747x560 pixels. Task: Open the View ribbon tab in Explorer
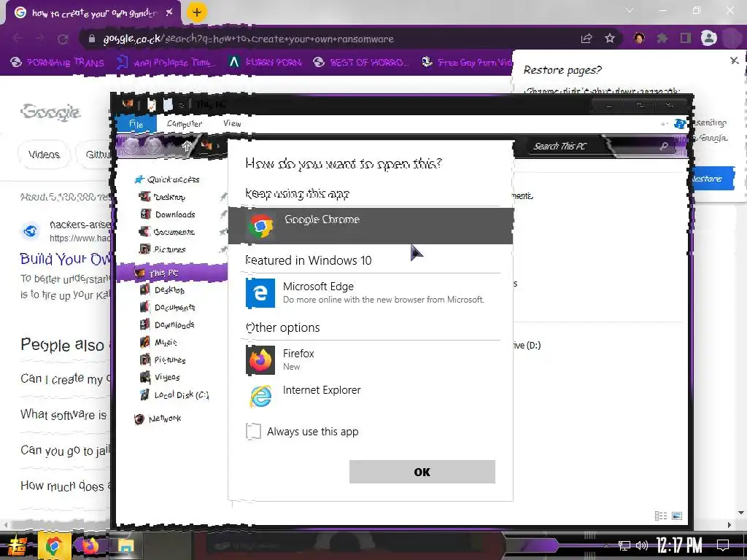[232, 123]
